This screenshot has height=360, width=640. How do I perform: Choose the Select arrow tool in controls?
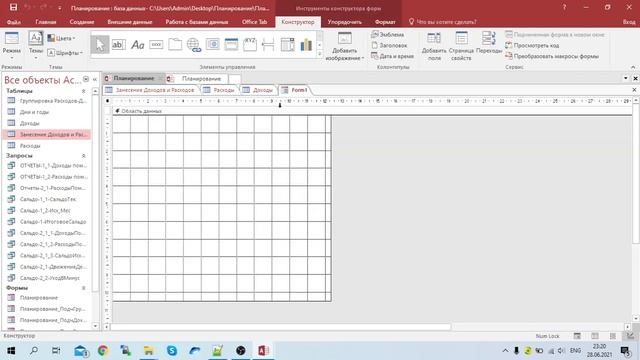(x=100, y=44)
